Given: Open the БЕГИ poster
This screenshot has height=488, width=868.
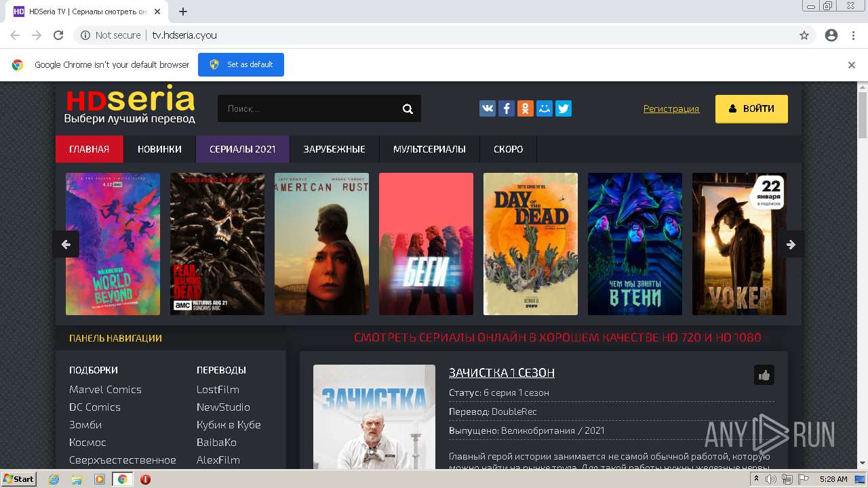Looking at the screenshot, I should click(426, 244).
